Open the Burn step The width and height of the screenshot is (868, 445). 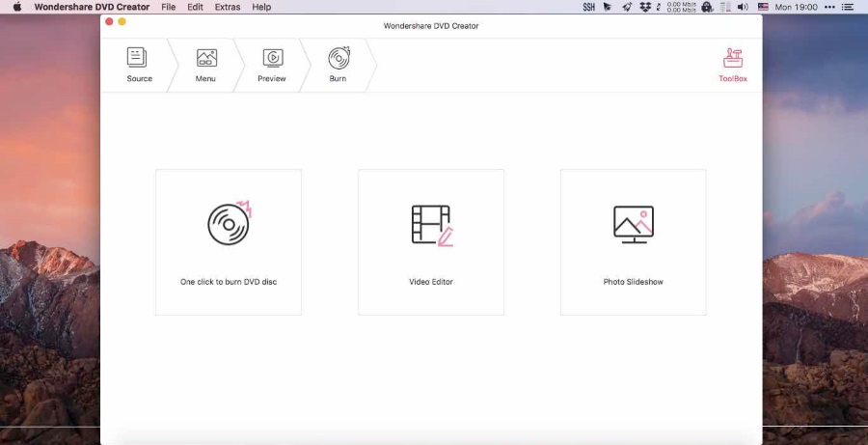(339, 65)
